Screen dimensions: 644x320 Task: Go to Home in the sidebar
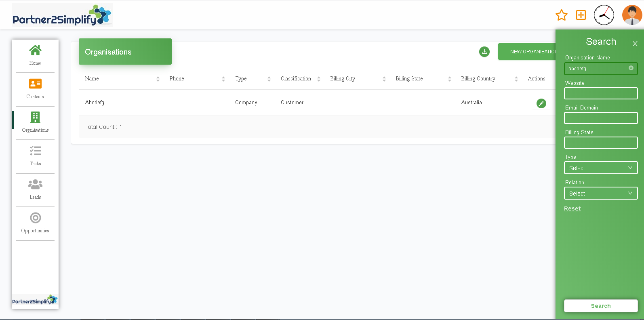(x=35, y=55)
